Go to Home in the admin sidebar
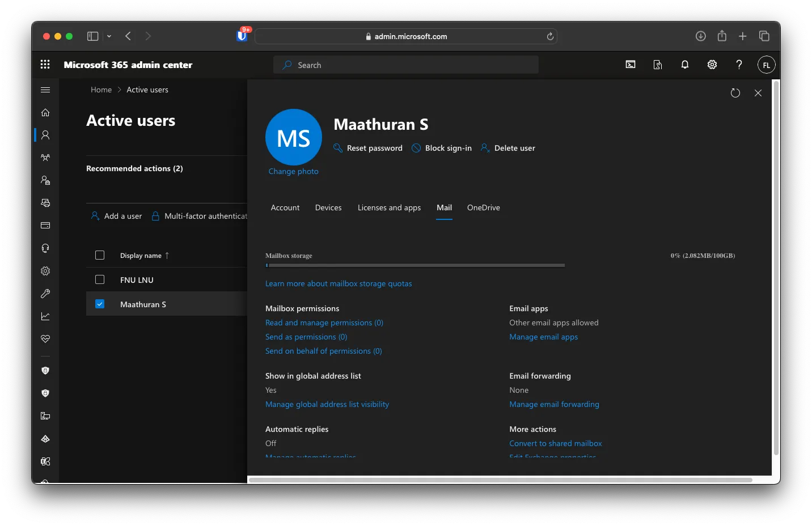 pyautogui.click(x=45, y=112)
